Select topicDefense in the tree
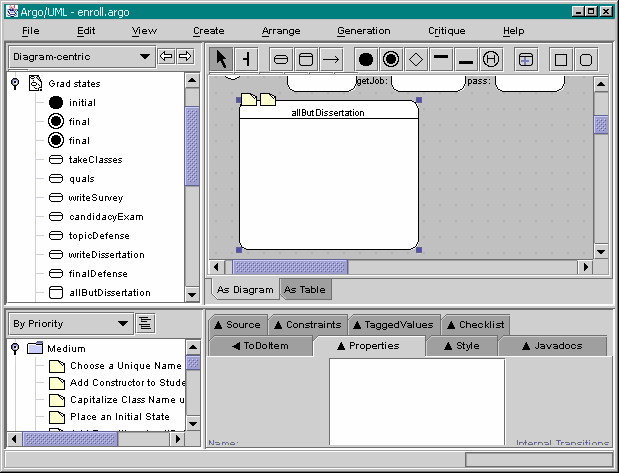Screen dimensions: 619x473 pyautogui.click(x=89, y=235)
